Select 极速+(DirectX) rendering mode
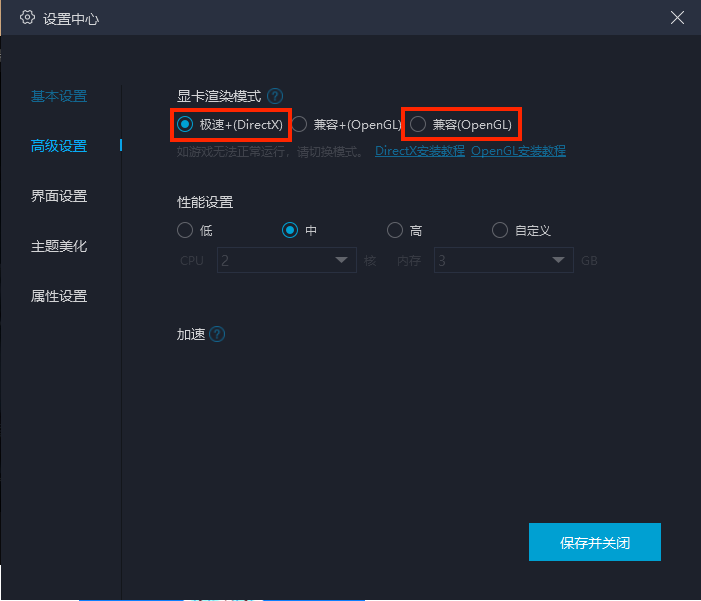Image resolution: width=701 pixels, height=601 pixels. pyautogui.click(x=185, y=124)
